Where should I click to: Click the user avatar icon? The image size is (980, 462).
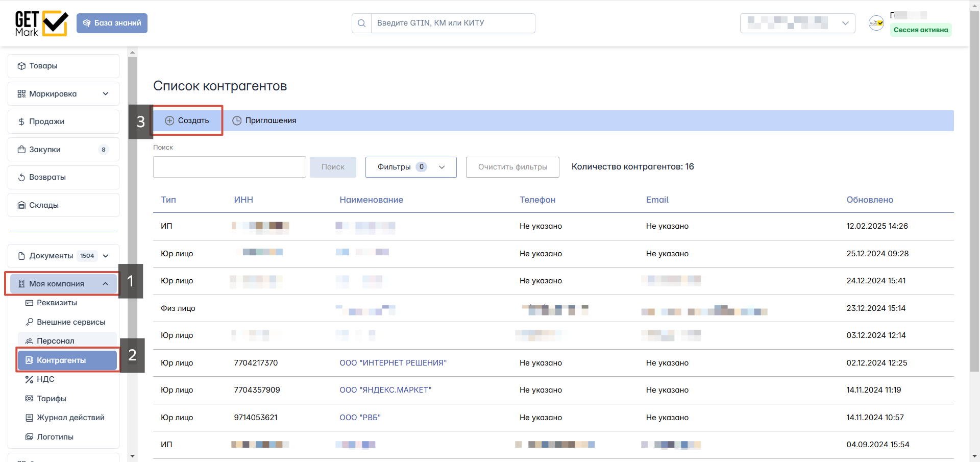[x=876, y=23]
